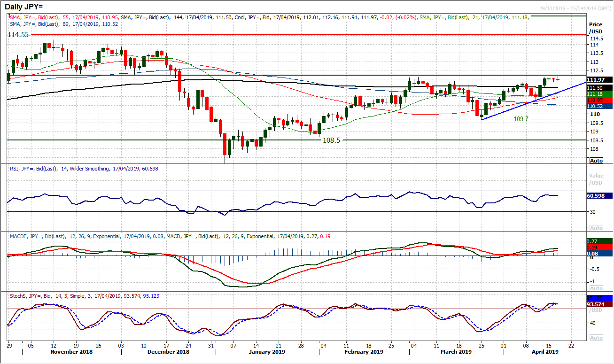Click the Auto button in the Stochastic panel
The width and height of the screenshot is (614, 364).
596,338
